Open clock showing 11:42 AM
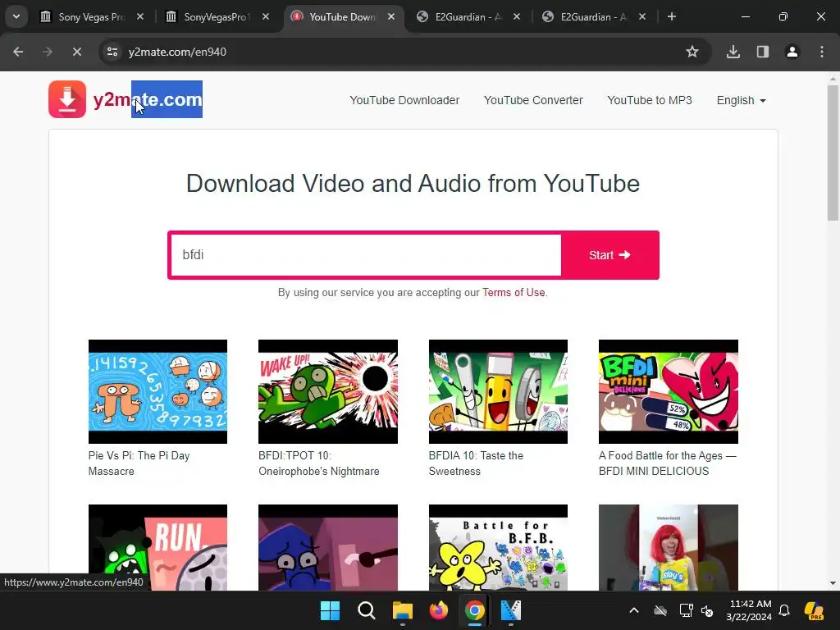The width and height of the screenshot is (840, 630). point(750,610)
